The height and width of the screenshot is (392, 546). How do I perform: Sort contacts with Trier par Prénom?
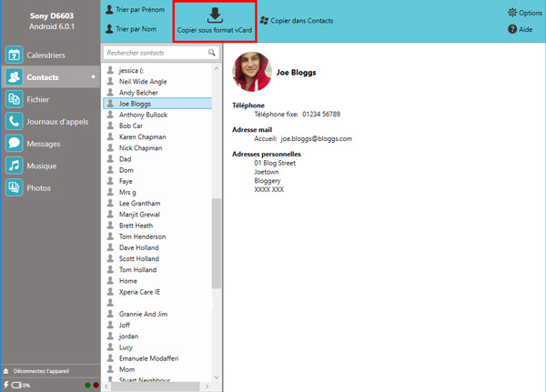coord(135,10)
